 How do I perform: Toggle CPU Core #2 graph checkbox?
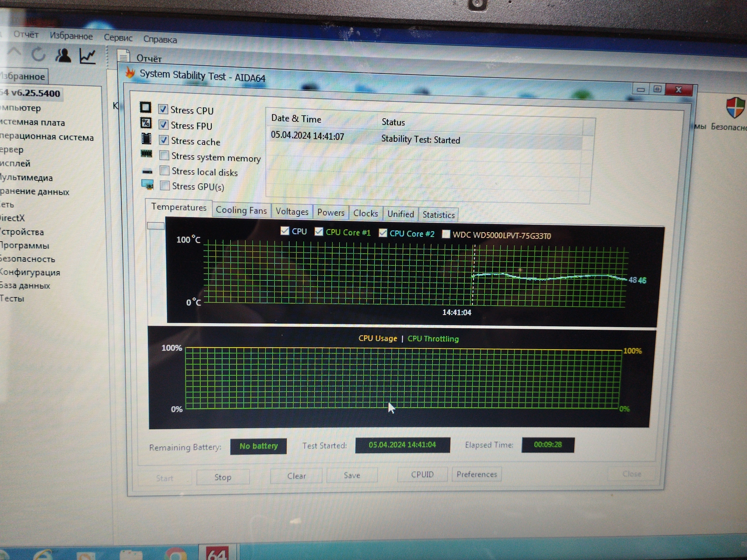(x=383, y=233)
